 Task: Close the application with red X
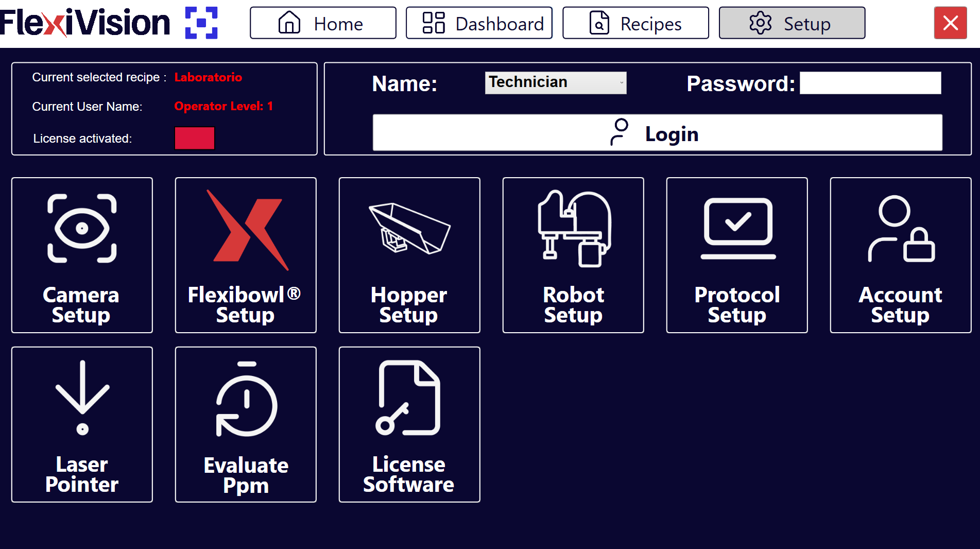[951, 23]
